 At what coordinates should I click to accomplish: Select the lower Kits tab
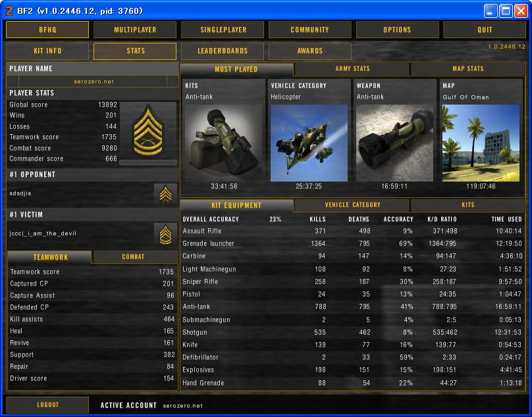pos(468,205)
